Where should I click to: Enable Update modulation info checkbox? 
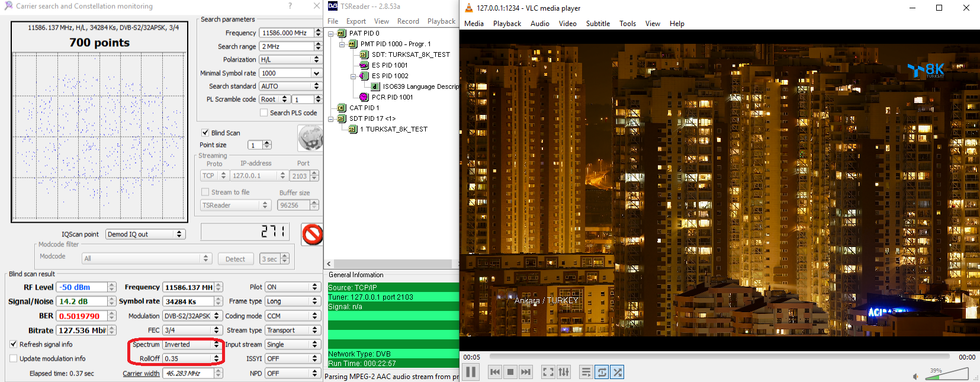pyautogui.click(x=13, y=358)
